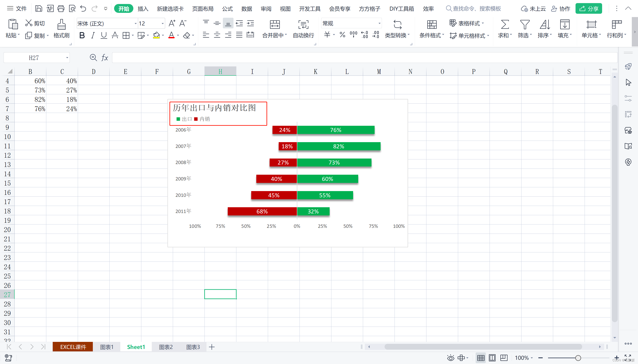Cut the selection with 剪切
638x364 pixels.
(35, 23)
